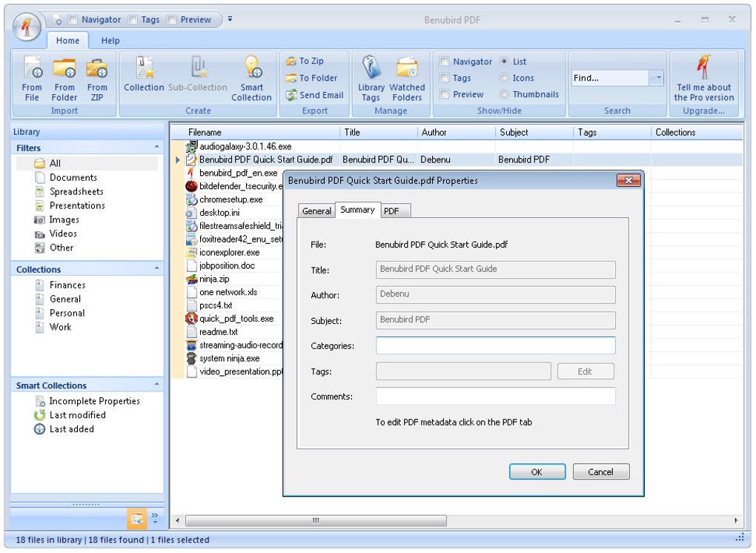This screenshot has width=756, height=553.
Task: Open Incomplete Properties smart collection
Action: (x=87, y=401)
